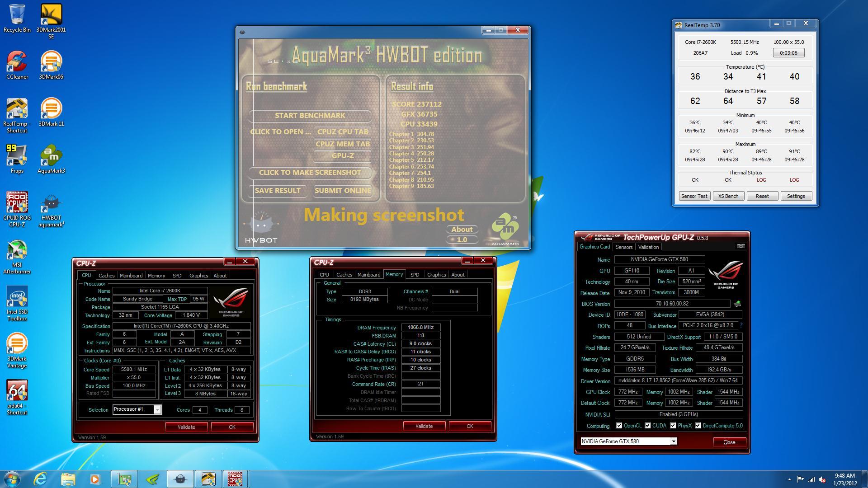This screenshot has width=868, height=488.
Task: Switch to the Validation tab in GPU-Z
Action: [648, 247]
